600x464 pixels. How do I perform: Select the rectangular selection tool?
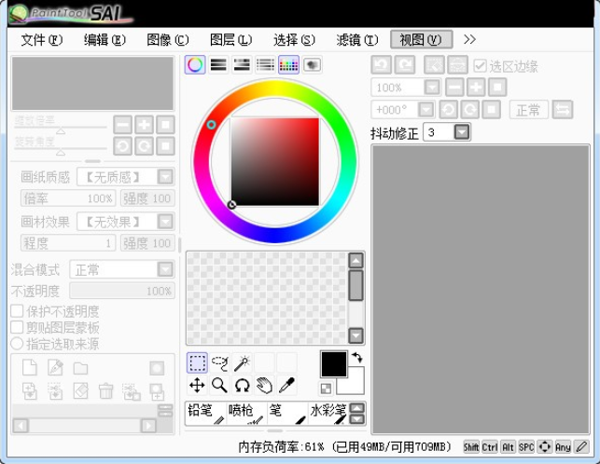pyautogui.click(x=197, y=363)
